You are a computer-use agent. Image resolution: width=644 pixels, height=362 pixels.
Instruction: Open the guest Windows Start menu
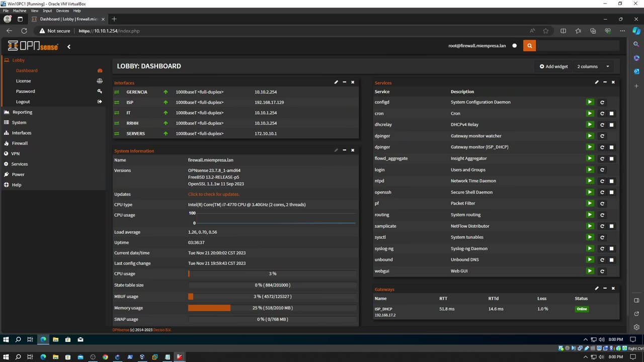click(x=6, y=339)
